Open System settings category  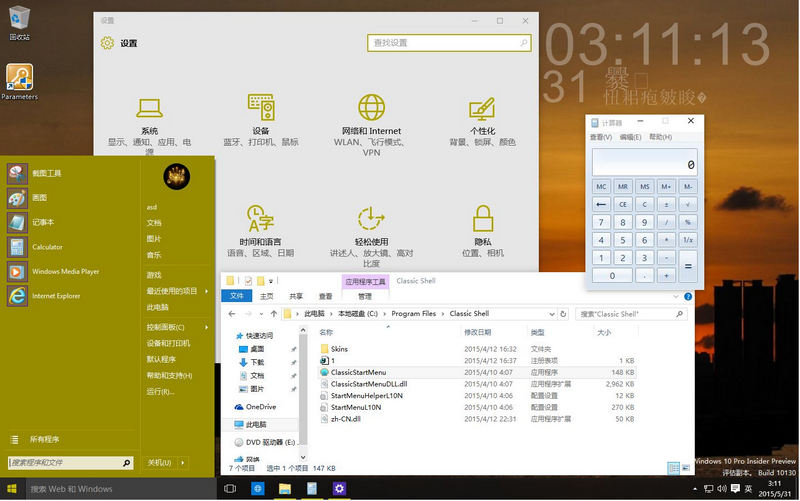(x=149, y=126)
